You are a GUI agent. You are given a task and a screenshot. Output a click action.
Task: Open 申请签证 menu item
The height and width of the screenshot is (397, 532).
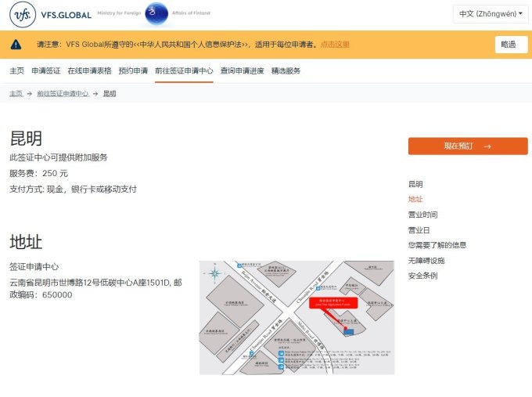(46, 70)
